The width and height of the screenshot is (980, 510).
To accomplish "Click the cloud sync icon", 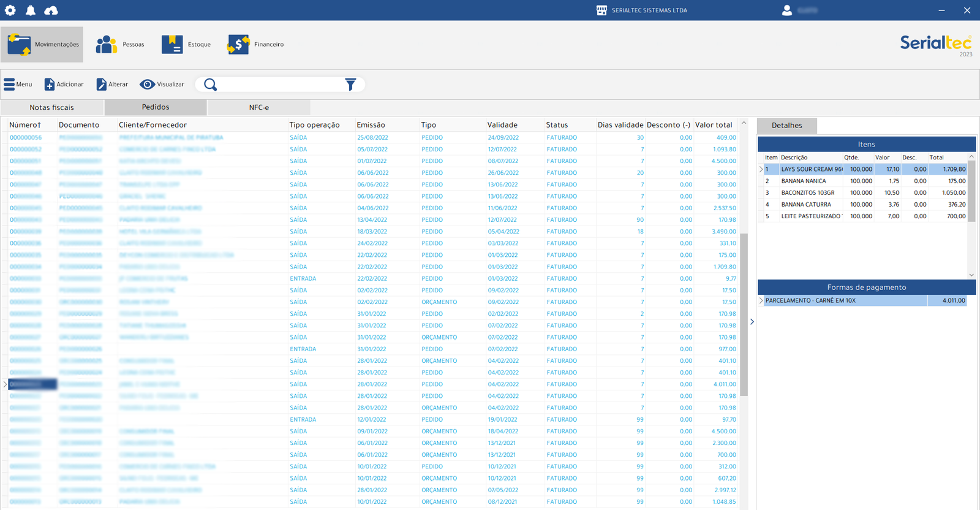I will (51, 10).
